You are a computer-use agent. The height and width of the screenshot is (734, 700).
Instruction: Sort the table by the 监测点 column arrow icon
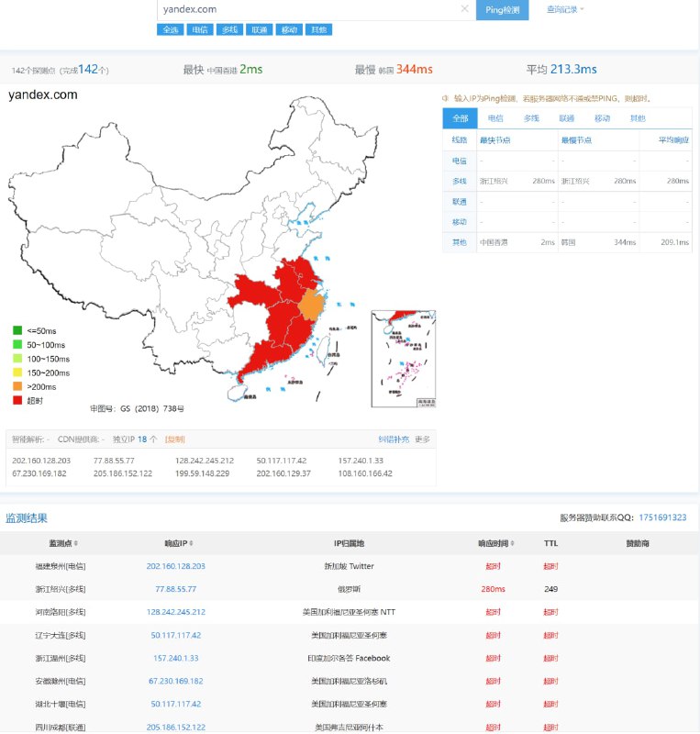pyautogui.click(x=76, y=543)
